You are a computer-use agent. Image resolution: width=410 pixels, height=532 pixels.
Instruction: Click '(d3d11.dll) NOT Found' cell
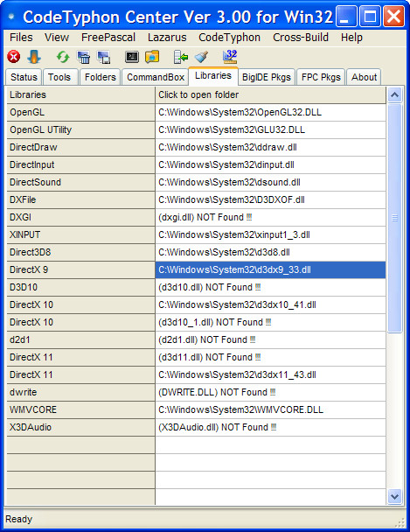[270, 357]
